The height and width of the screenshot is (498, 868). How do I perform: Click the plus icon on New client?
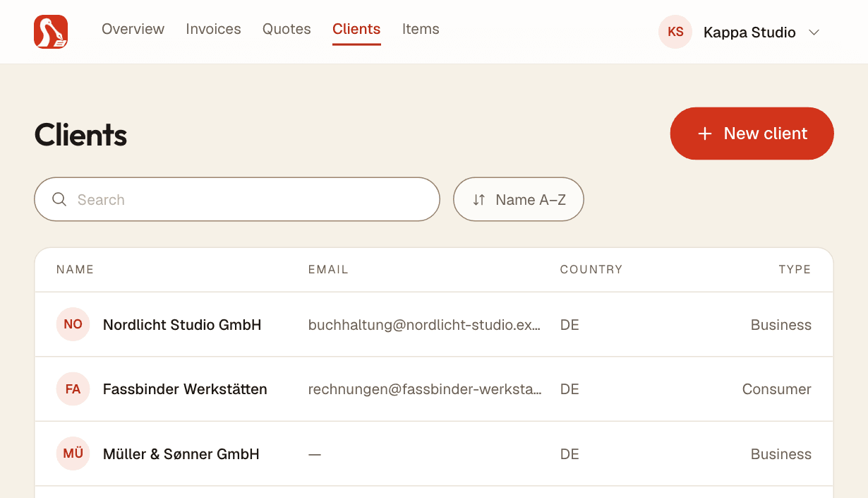click(704, 134)
